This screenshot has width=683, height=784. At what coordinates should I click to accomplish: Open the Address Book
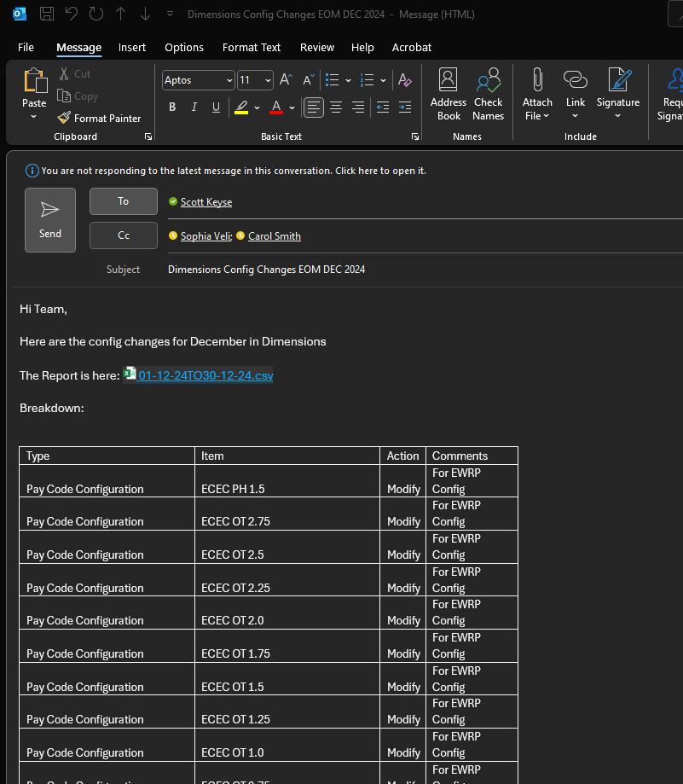[x=449, y=94]
